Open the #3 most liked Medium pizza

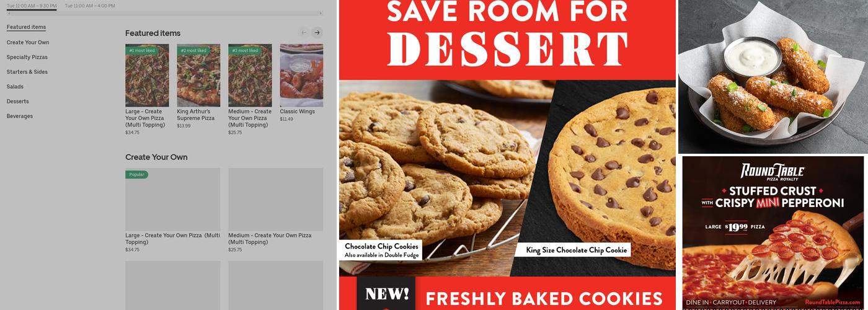pos(250,76)
